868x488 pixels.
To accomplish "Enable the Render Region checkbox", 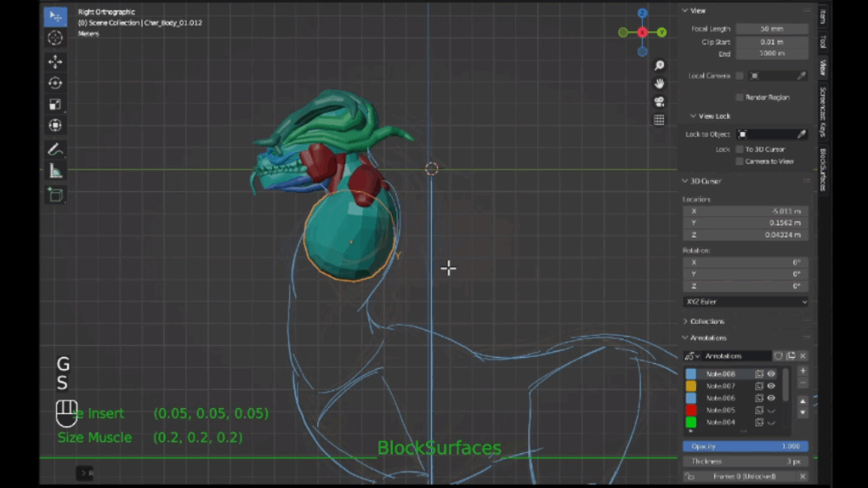I will click(x=739, y=97).
